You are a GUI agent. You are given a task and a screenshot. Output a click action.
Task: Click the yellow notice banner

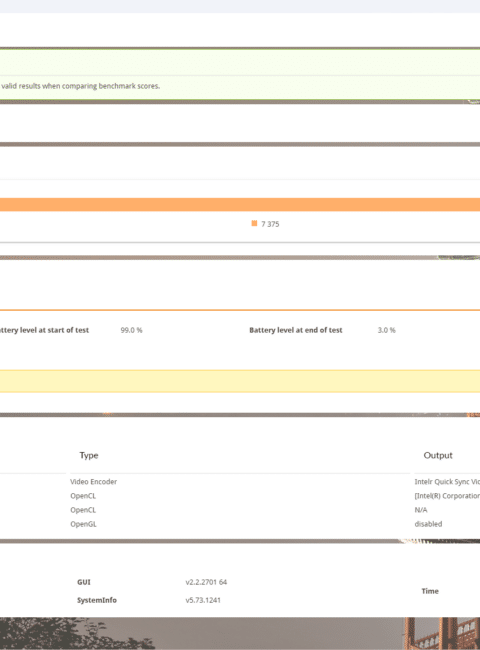tap(240, 381)
